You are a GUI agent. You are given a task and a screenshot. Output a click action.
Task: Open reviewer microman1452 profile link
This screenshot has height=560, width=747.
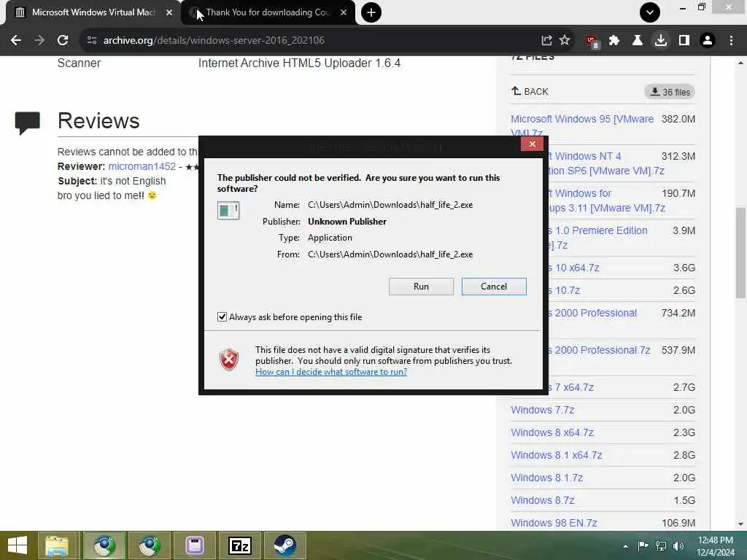click(142, 166)
